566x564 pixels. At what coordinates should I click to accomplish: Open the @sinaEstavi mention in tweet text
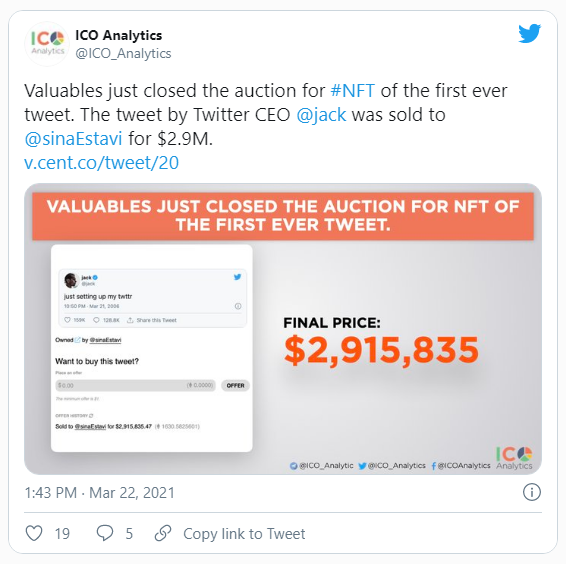click(73, 139)
